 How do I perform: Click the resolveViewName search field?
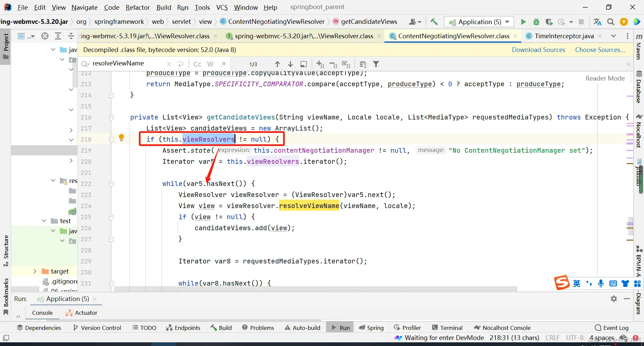(x=129, y=63)
